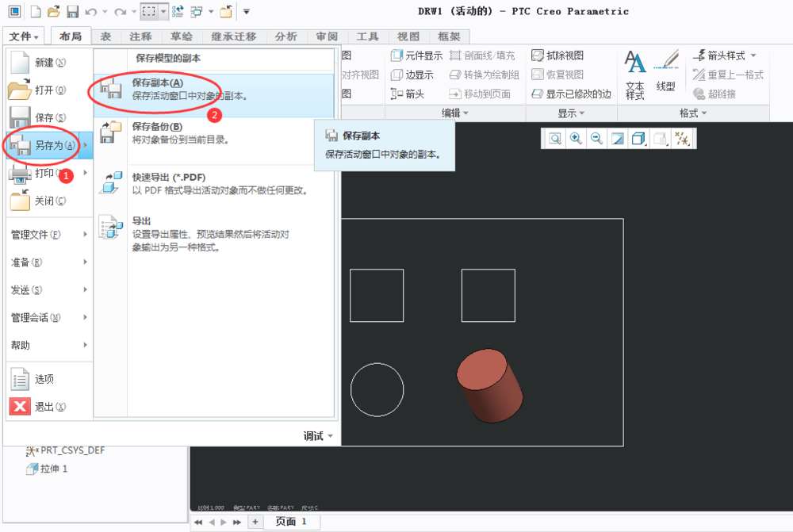The height and width of the screenshot is (532, 793).
Task: Switch to the 布局 ribbon tab
Action: tap(71, 36)
